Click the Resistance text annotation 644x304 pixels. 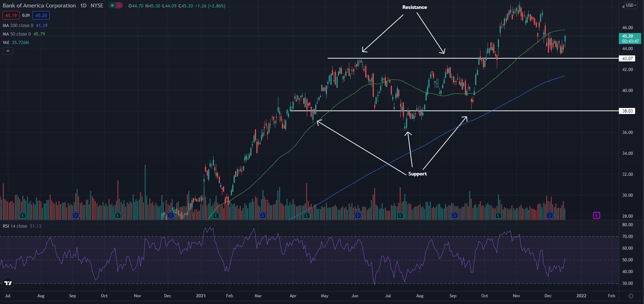coord(415,7)
